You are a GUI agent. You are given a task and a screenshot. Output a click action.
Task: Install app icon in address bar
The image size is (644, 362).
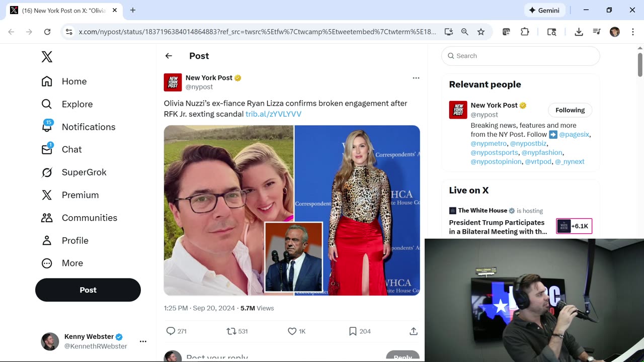coord(449,32)
